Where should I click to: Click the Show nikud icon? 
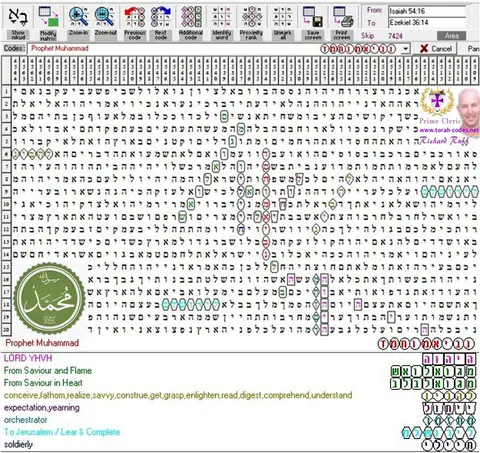(x=18, y=17)
